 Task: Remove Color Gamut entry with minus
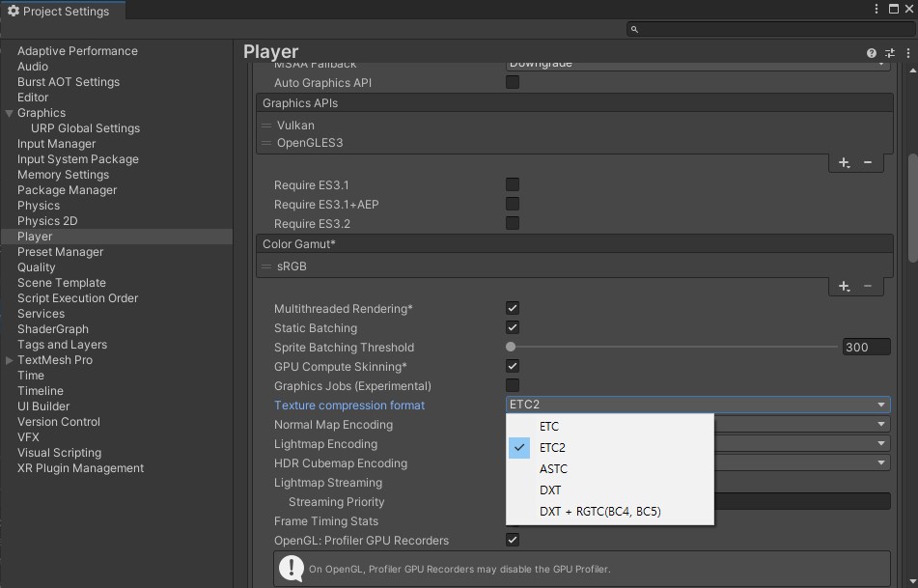[868, 286]
